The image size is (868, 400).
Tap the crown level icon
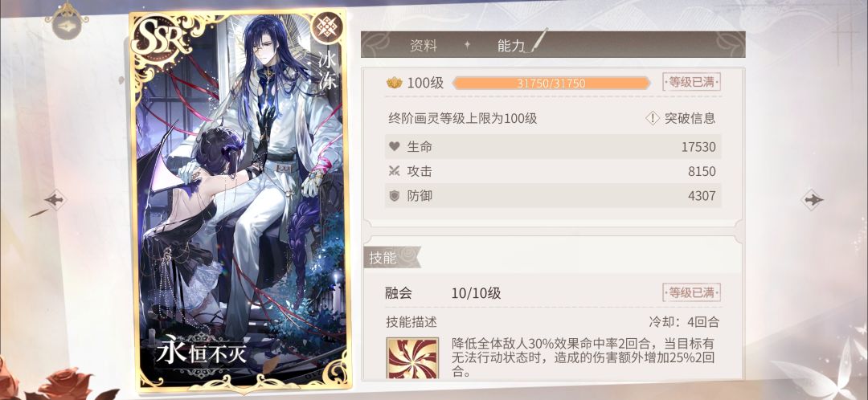[394, 83]
